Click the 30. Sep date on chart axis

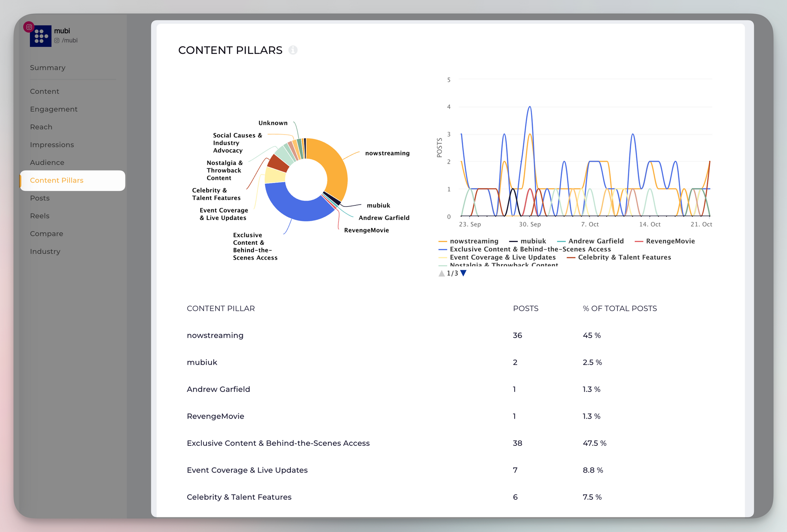tap(530, 224)
